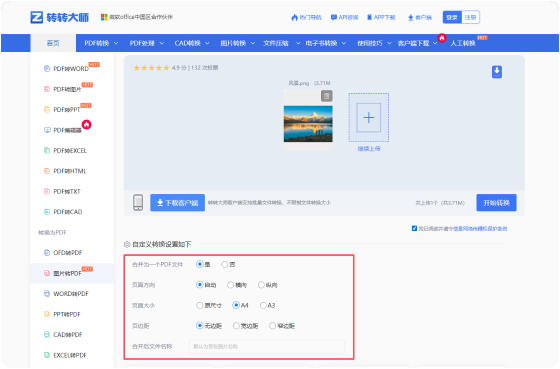Click the 下载客户端 button
560x369 pixels.
178,203
